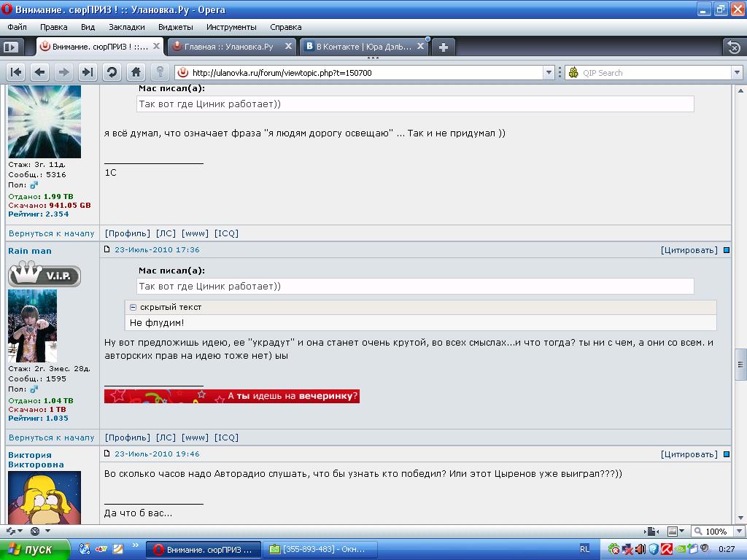
Task: Switch to the 355-893-483 taskbar window
Action: pos(320,550)
